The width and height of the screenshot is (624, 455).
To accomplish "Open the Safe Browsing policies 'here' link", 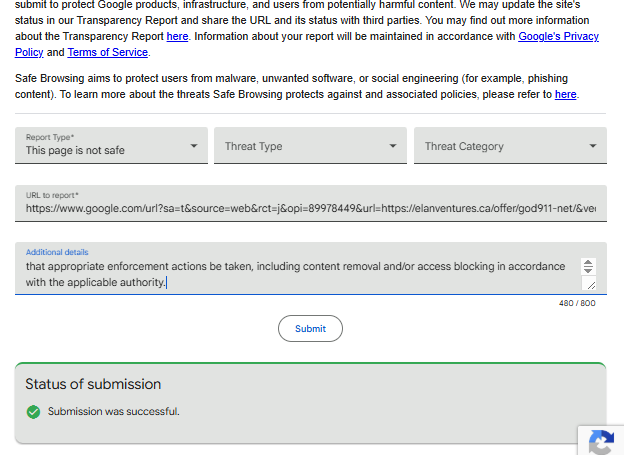I will 566,94.
